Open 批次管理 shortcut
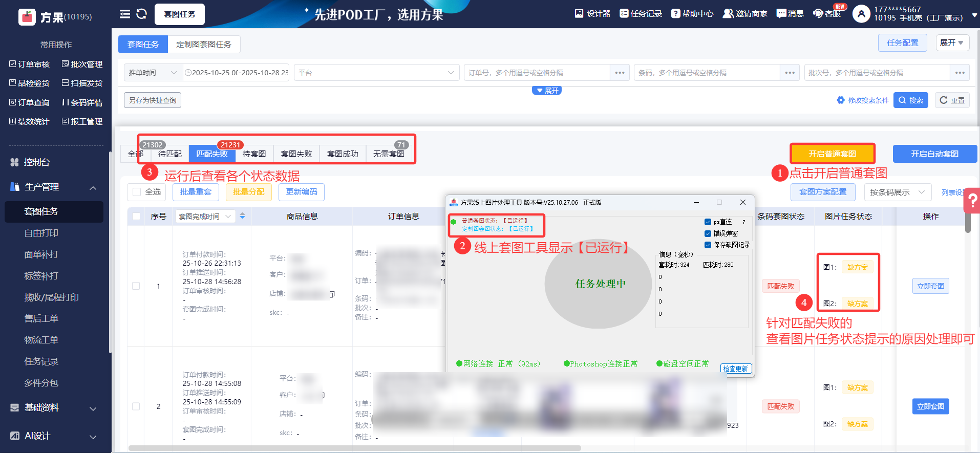Viewport: 980px width, 453px height. coord(82,64)
